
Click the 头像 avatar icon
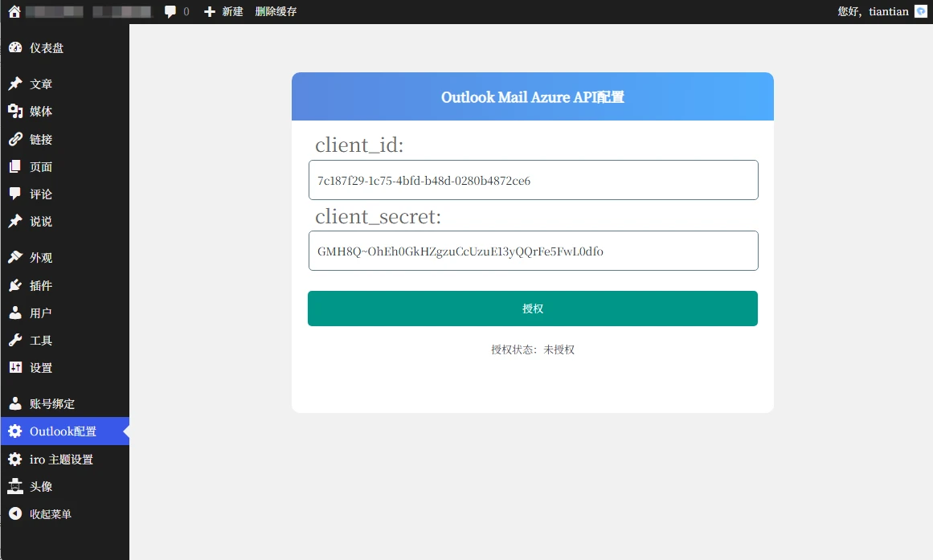pyautogui.click(x=15, y=487)
